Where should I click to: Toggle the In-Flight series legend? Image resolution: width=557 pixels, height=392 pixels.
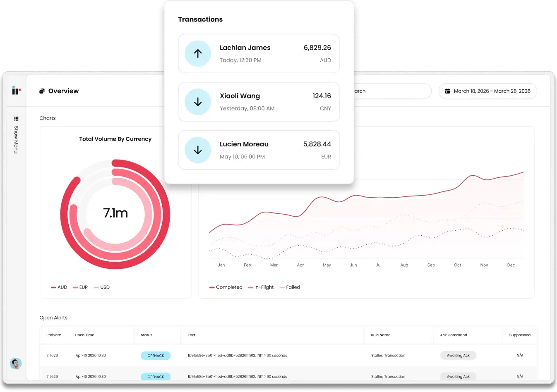click(x=261, y=287)
